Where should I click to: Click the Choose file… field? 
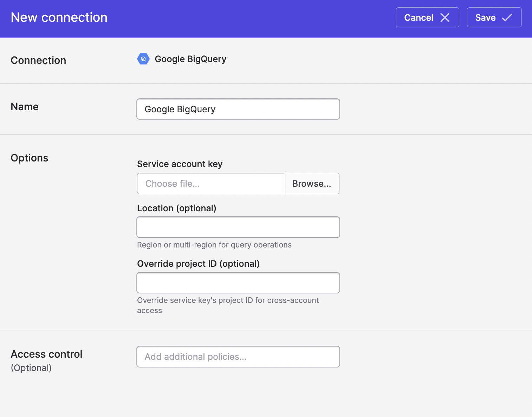(x=210, y=184)
